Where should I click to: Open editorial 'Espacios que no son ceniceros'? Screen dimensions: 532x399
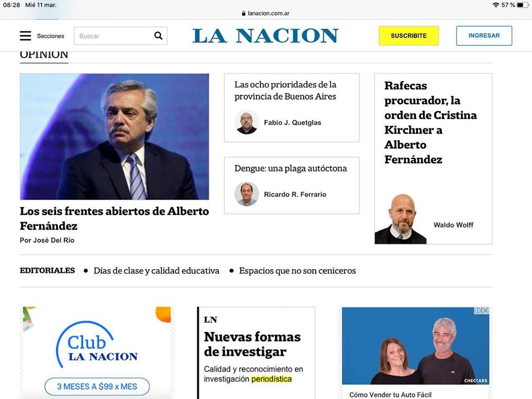(297, 271)
